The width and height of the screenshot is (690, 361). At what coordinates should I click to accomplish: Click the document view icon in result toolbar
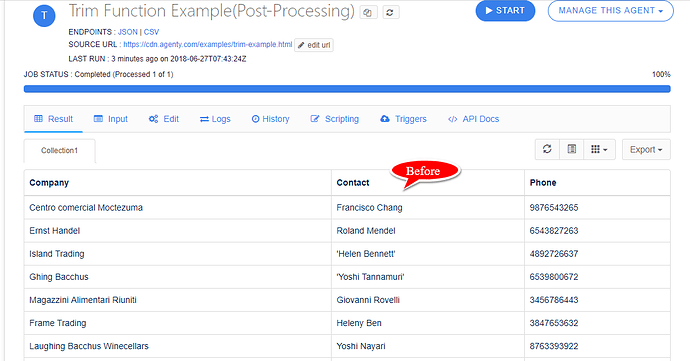point(572,149)
